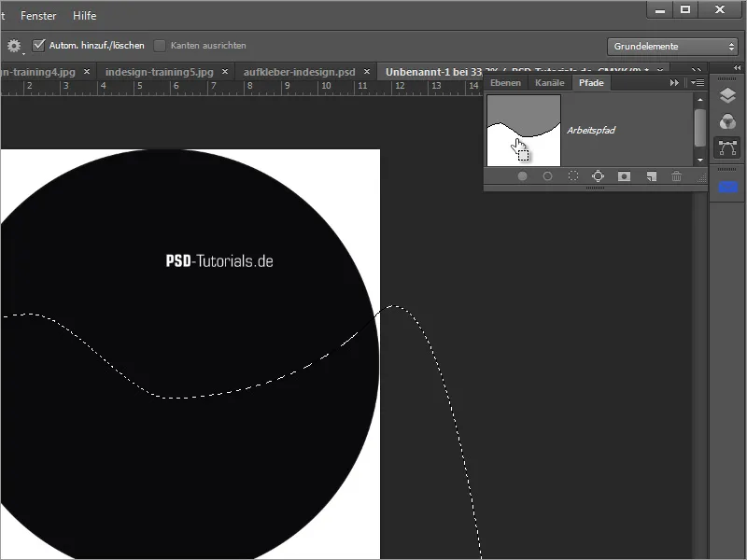
Task: Open the Fenster menu
Action: tap(38, 16)
